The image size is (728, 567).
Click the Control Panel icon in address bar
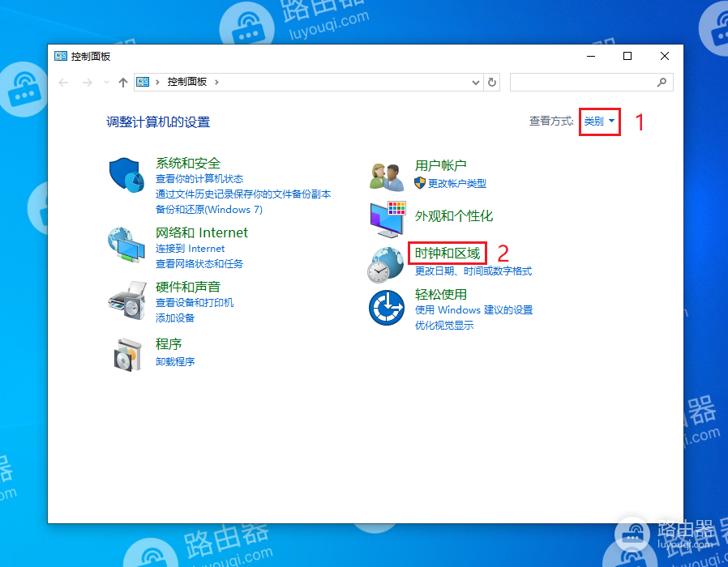tap(143, 82)
